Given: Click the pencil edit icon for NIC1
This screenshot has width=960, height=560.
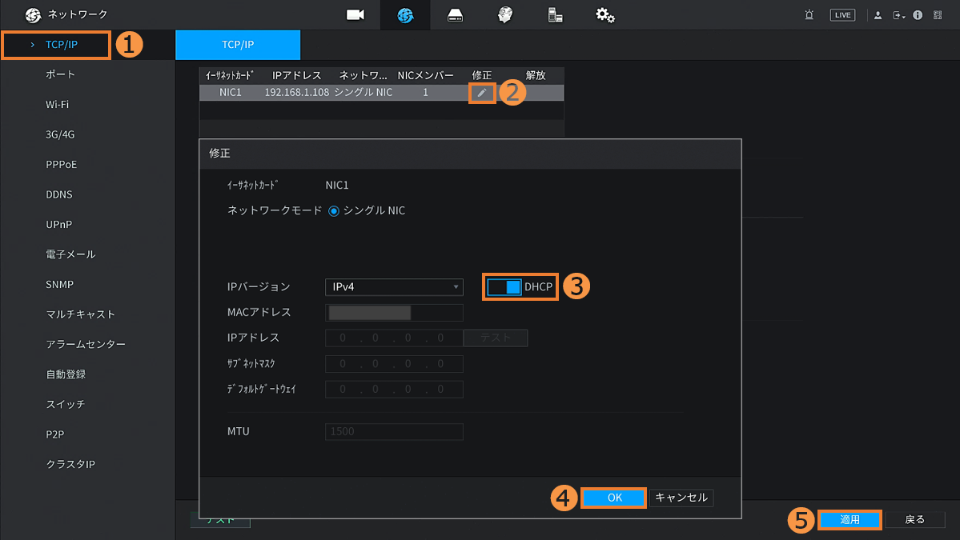Looking at the screenshot, I should [481, 93].
